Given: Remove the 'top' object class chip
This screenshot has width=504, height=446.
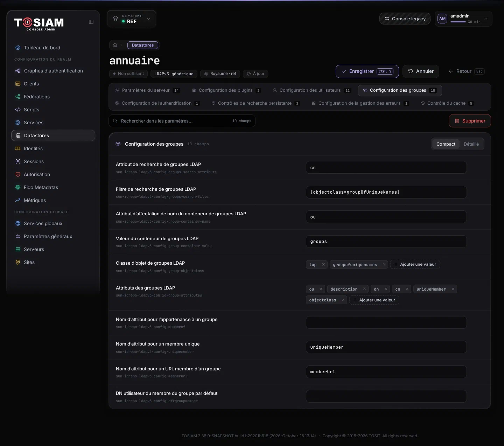Looking at the screenshot, I should [x=323, y=264].
